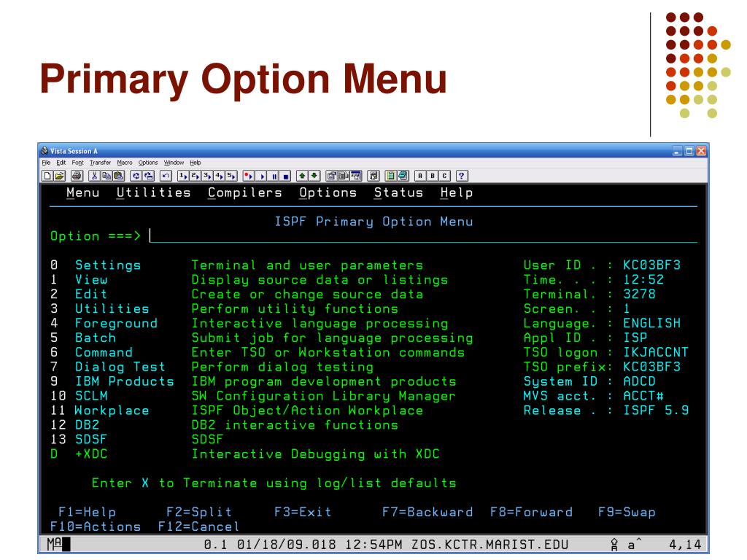
Task: Select the SCLM option text
Action: pos(91,396)
